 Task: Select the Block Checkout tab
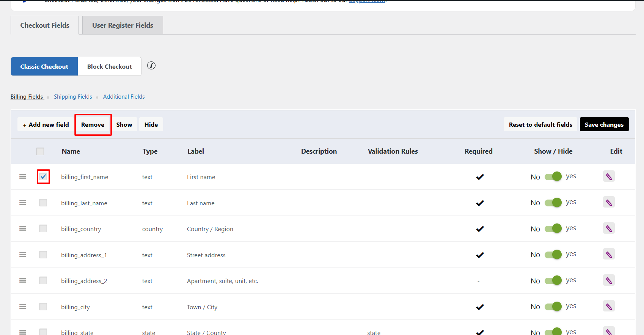coord(110,66)
